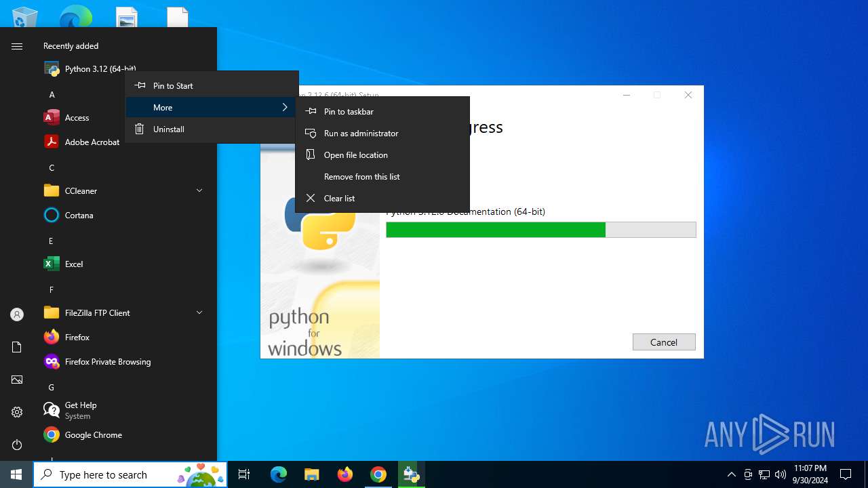Choose Pin to Start

[x=212, y=85]
